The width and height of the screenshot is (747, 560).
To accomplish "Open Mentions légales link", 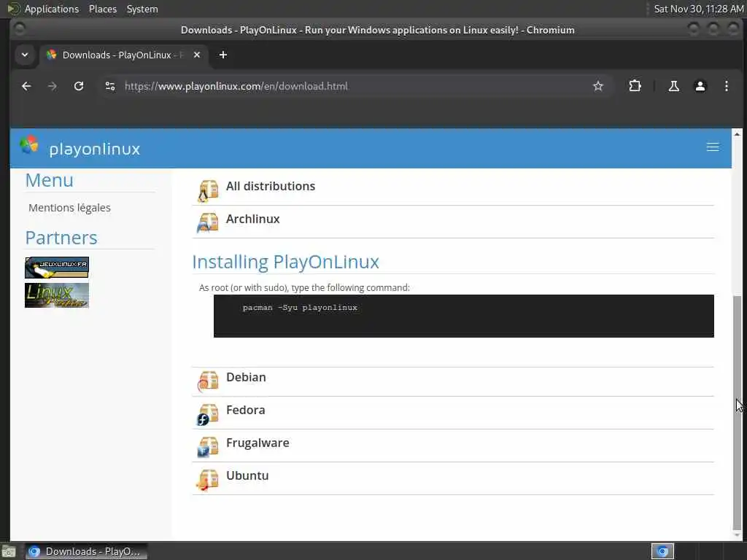I will [x=69, y=208].
